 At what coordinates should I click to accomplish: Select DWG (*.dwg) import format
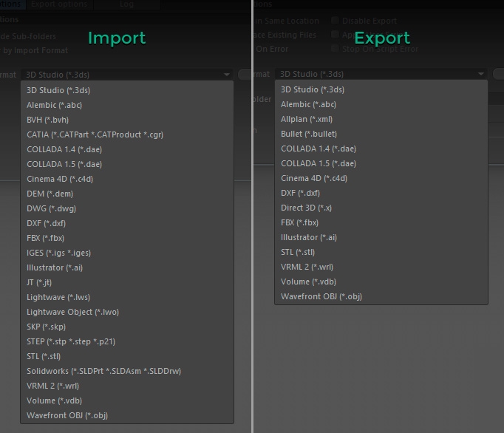click(x=127, y=208)
